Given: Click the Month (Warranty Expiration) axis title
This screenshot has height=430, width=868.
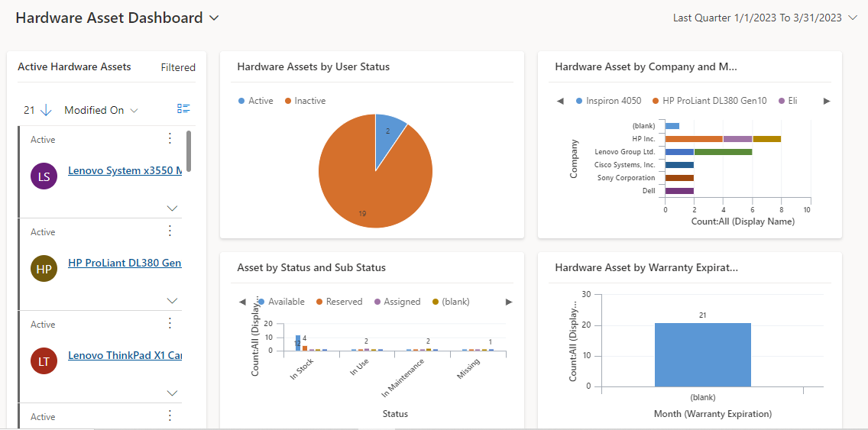Looking at the screenshot, I should tap(712, 414).
